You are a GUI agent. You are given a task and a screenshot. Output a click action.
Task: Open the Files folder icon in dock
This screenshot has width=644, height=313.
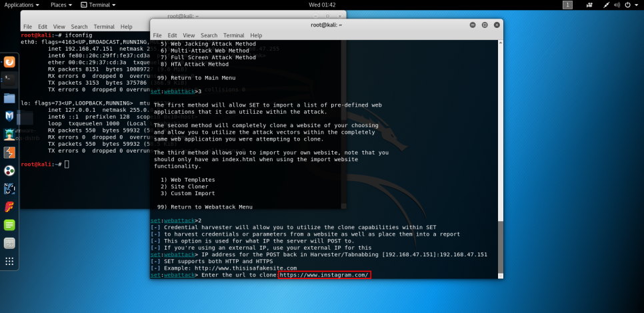click(x=9, y=98)
